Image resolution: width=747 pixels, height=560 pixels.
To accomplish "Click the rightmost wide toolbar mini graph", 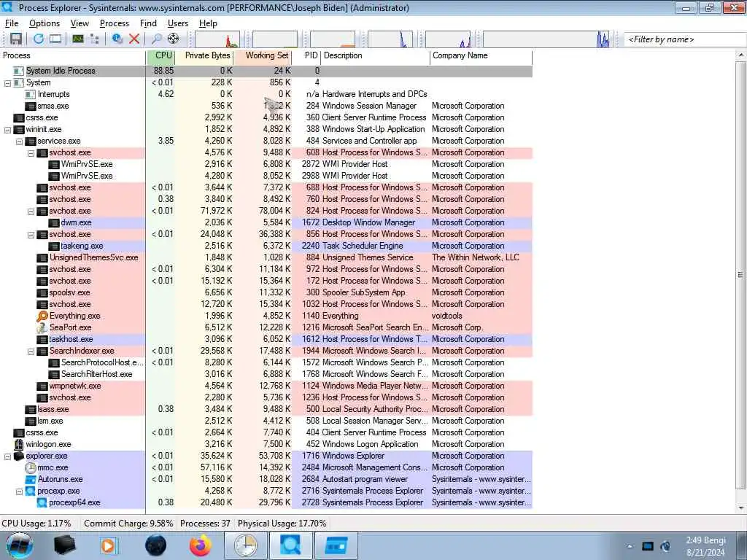I will pos(546,39).
